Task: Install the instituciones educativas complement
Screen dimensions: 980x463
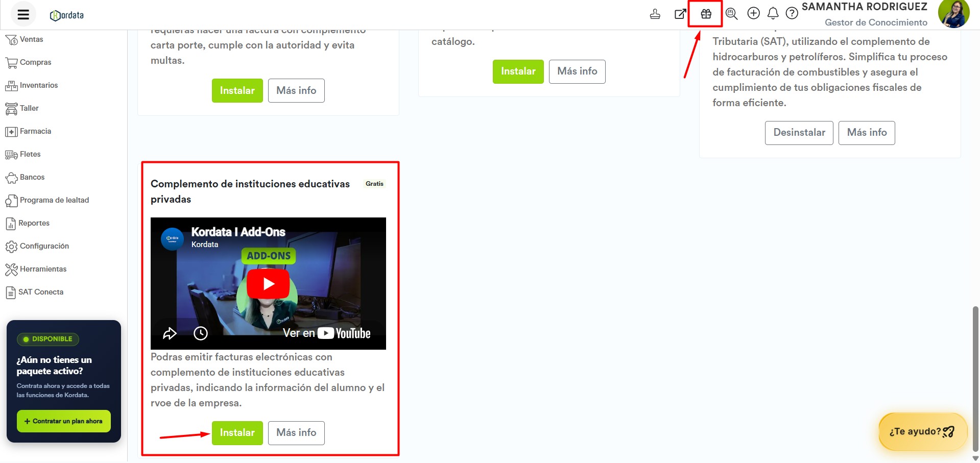Action: 237,433
